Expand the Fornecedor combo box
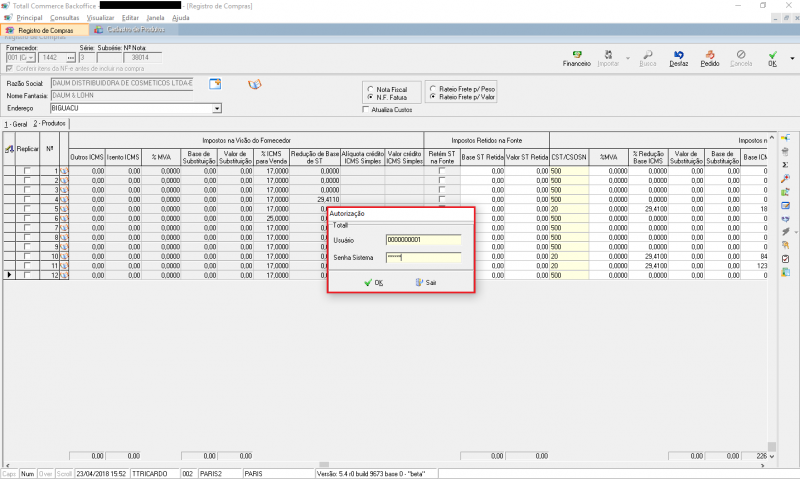The width and height of the screenshot is (800, 479). pyautogui.click(x=32, y=57)
